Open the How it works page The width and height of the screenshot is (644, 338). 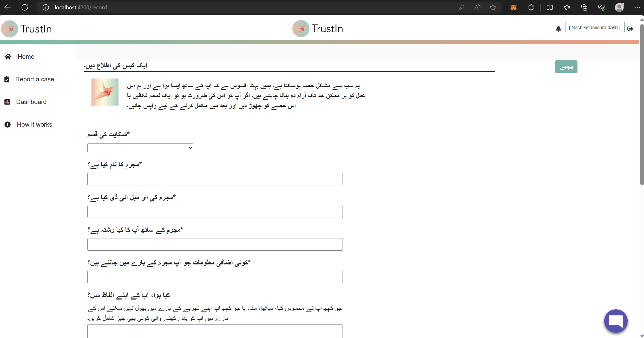pyautogui.click(x=34, y=125)
